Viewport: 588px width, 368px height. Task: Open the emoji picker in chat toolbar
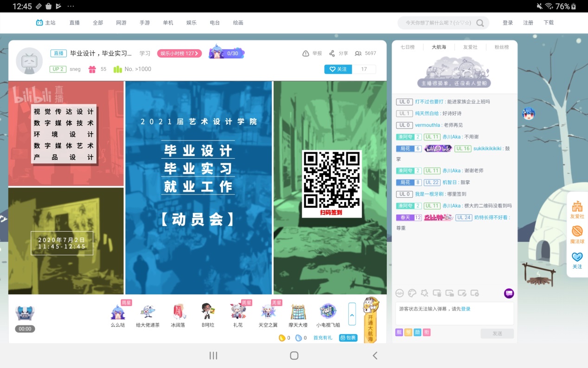point(399,293)
